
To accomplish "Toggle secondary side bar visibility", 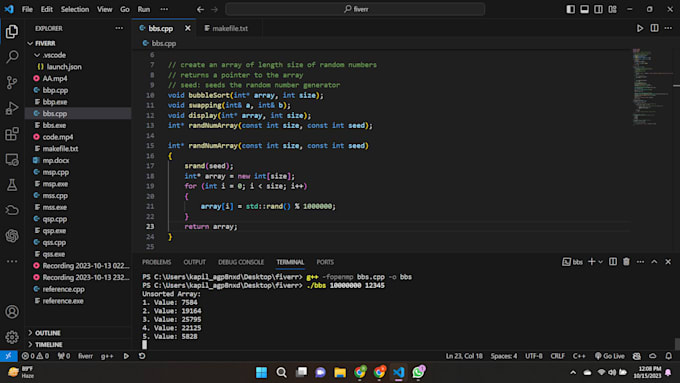I will pos(598,9).
